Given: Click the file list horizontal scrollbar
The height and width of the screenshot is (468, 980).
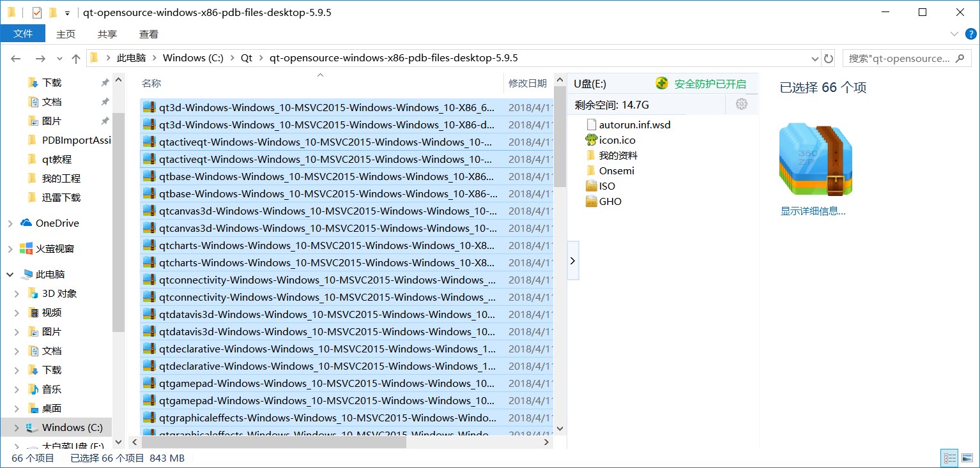Looking at the screenshot, I should [273, 442].
